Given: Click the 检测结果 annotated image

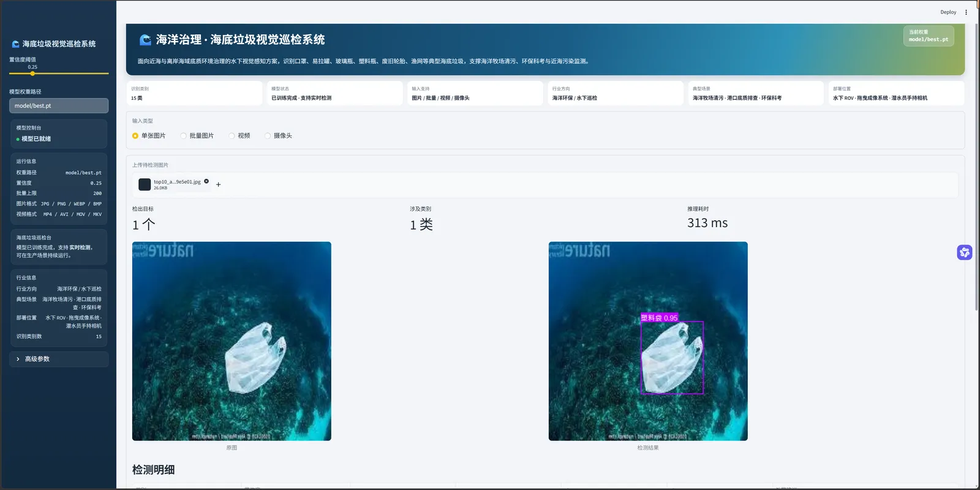Looking at the screenshot, I should (648, 341).
